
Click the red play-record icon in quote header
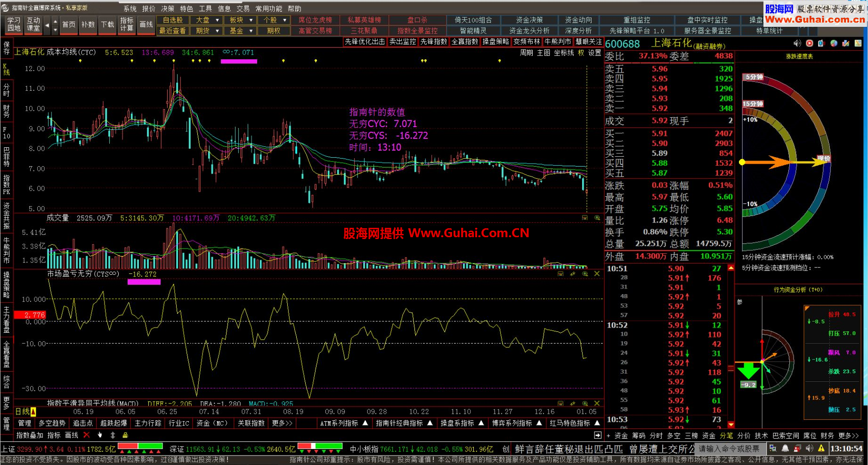click(x=809, y=43)
